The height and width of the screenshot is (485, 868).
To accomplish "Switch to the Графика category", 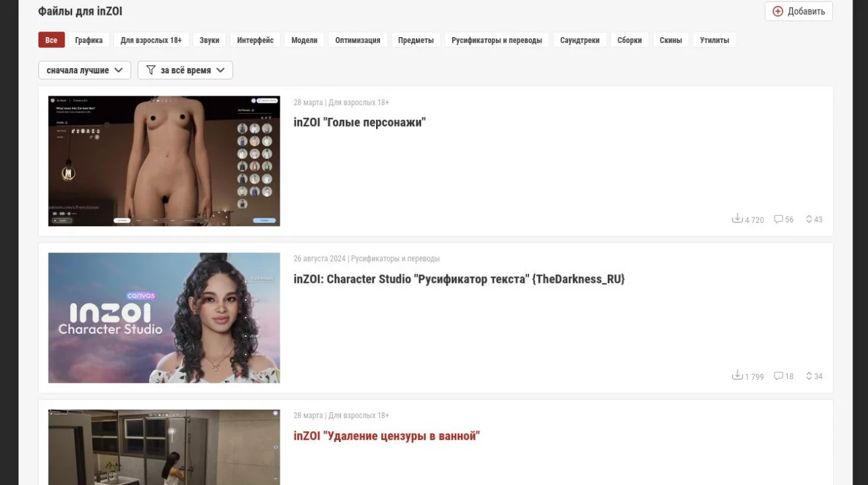I will tap(89, 40).
